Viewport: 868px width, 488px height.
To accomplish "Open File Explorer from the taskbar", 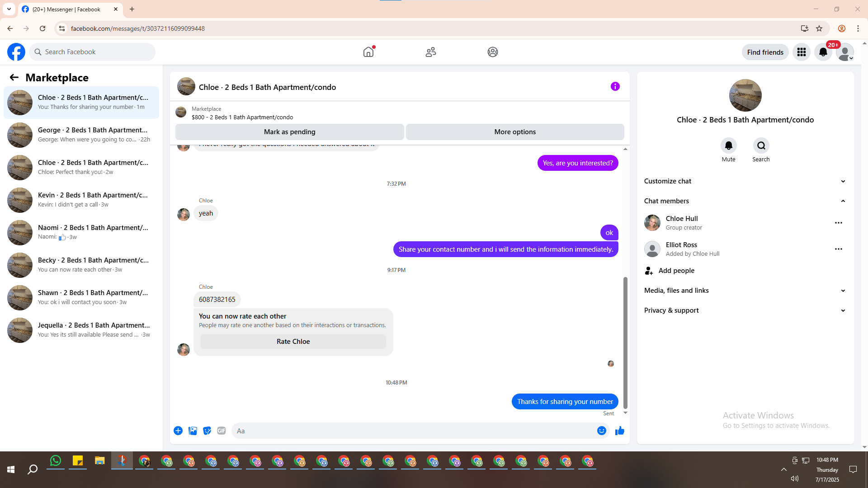I will [100, 461].
